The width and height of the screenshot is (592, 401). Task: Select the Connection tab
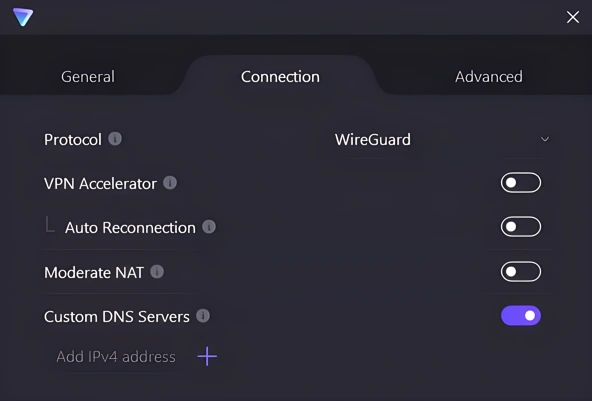[280, 77]
